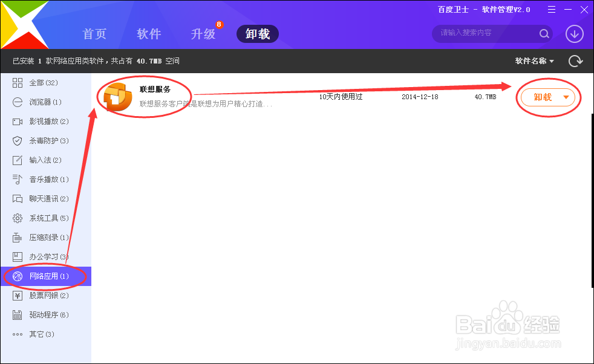Select the 办公学习 (3) category
594x364 pixels.
point(46,257)
